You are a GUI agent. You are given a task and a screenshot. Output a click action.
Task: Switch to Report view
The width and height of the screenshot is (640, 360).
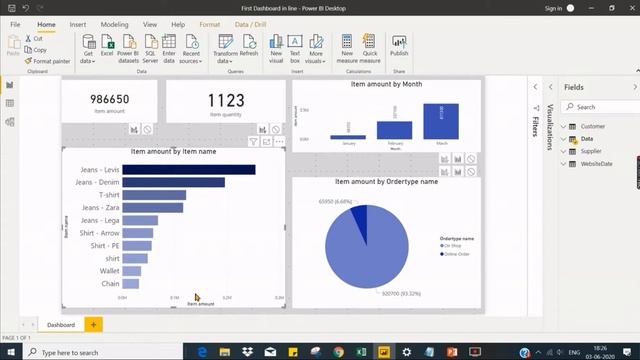tap(10, 85)
